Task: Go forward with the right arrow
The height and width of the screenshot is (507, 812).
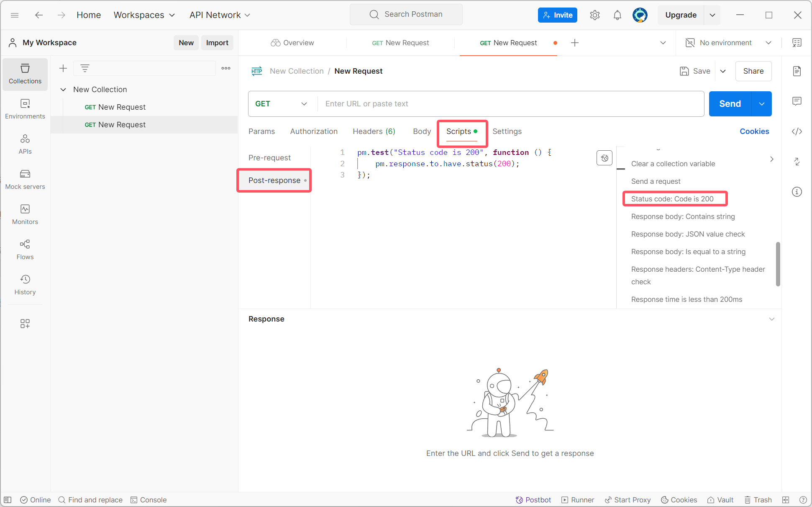Action: tap(61, 15)
